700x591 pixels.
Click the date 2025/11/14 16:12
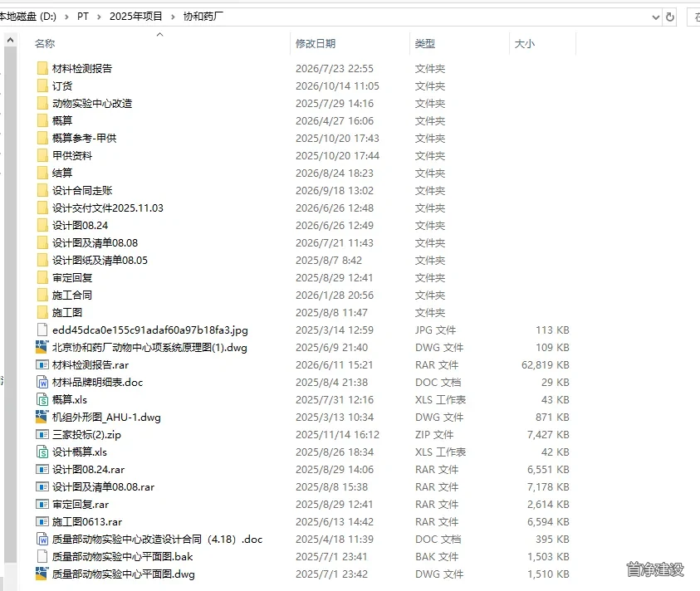click(337, 434)
